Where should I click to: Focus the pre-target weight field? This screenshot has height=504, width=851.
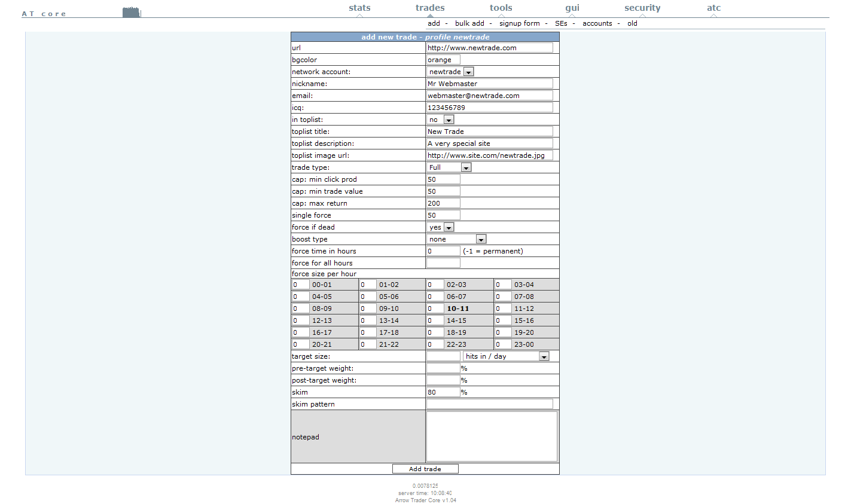coord(443,368)
